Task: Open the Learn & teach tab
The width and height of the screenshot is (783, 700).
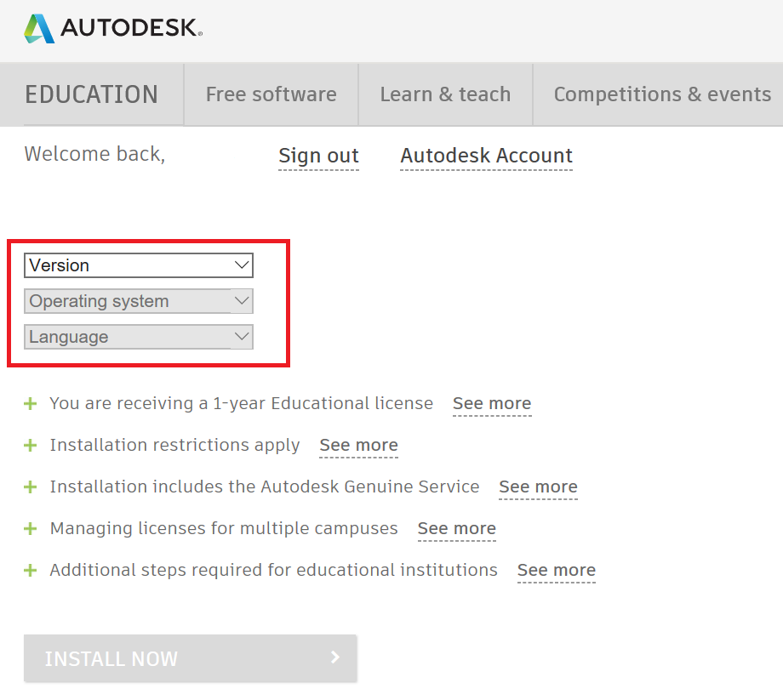Action: pos(445,94)
